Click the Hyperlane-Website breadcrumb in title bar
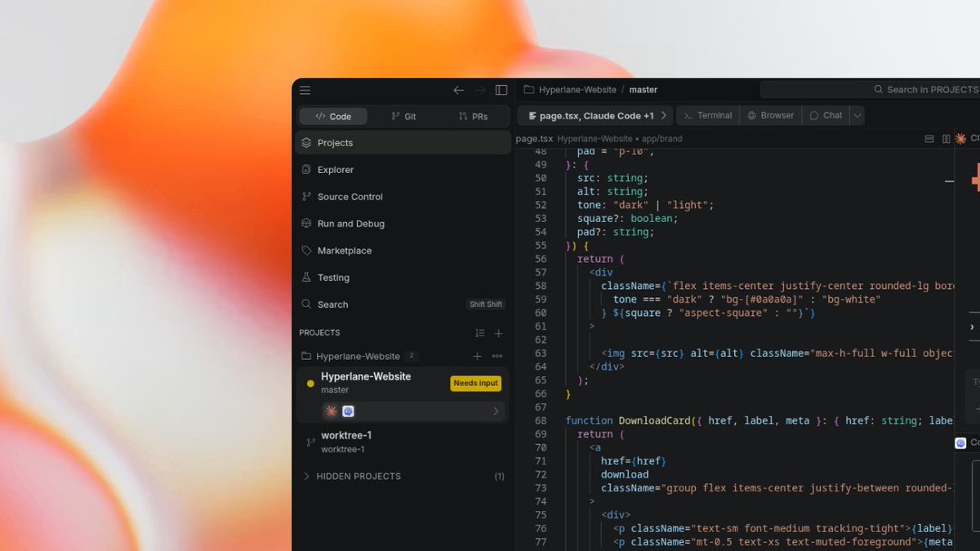The image size is (980, 551). pos(577,90)
